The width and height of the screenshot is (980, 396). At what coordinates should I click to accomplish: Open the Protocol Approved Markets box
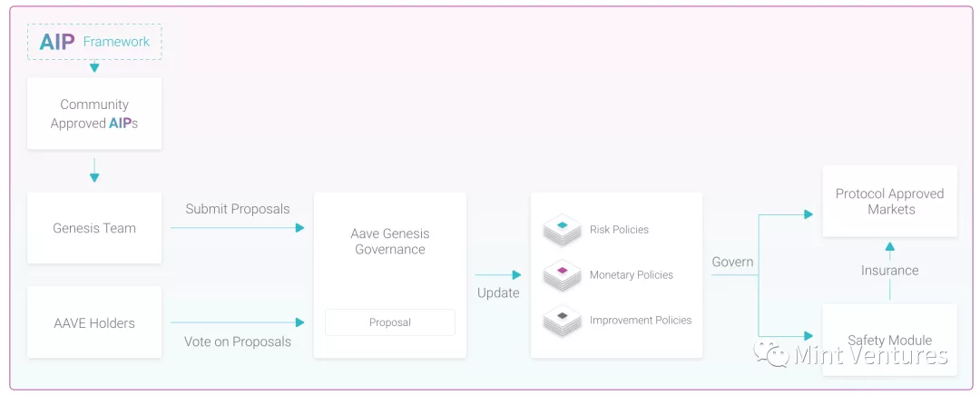889,202
